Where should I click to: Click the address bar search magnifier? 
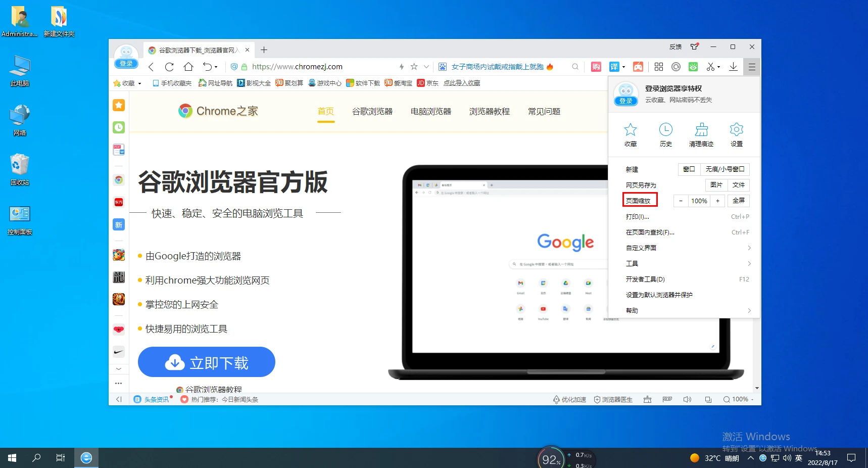coord(575,67)
